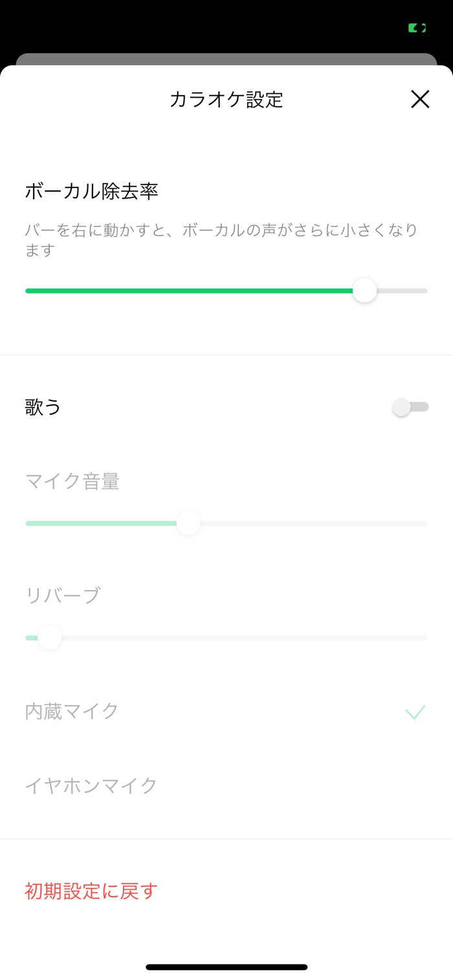Turn on the microphone singing toggle
This screenshot has height=980, width=453.
[x=410, y=407]
